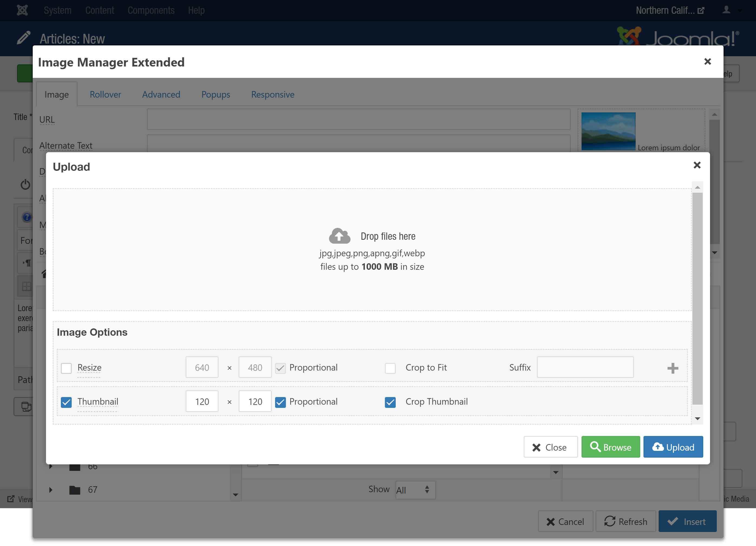Click the cloud upload icon in drop zone

339,236
